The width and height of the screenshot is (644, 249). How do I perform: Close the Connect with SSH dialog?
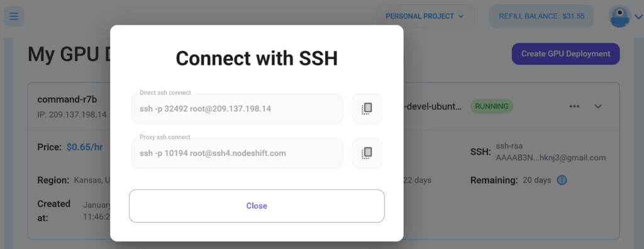[x=257, y=206]
